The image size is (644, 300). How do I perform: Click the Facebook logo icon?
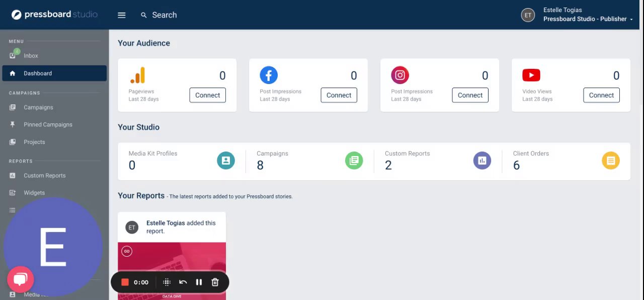tap(269, 76)
